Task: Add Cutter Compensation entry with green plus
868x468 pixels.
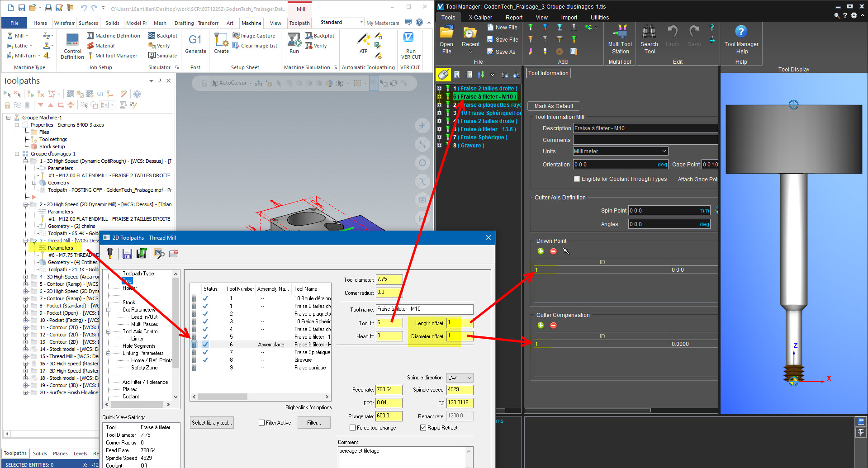Action: click(x=541, y=325)
